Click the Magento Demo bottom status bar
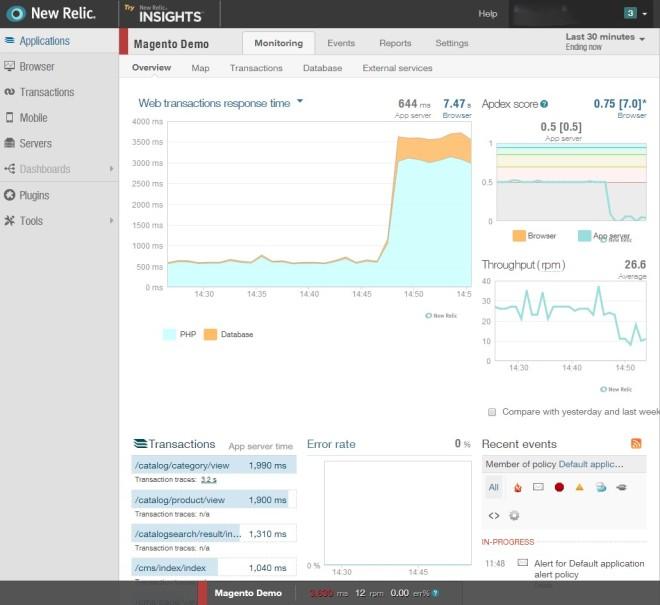 click(248, 593)
